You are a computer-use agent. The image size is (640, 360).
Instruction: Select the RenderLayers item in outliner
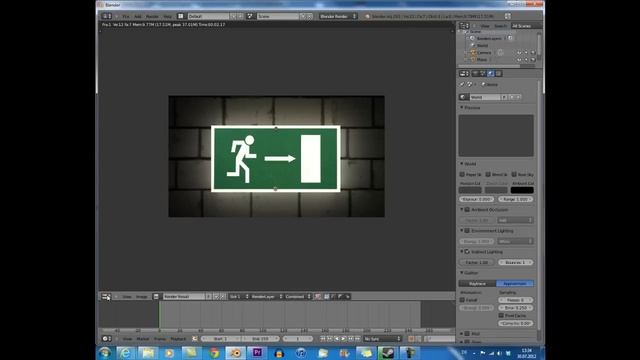pos(489,38)
